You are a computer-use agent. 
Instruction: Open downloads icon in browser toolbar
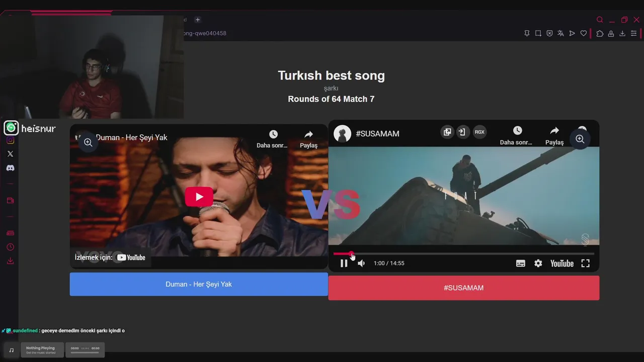622,33
